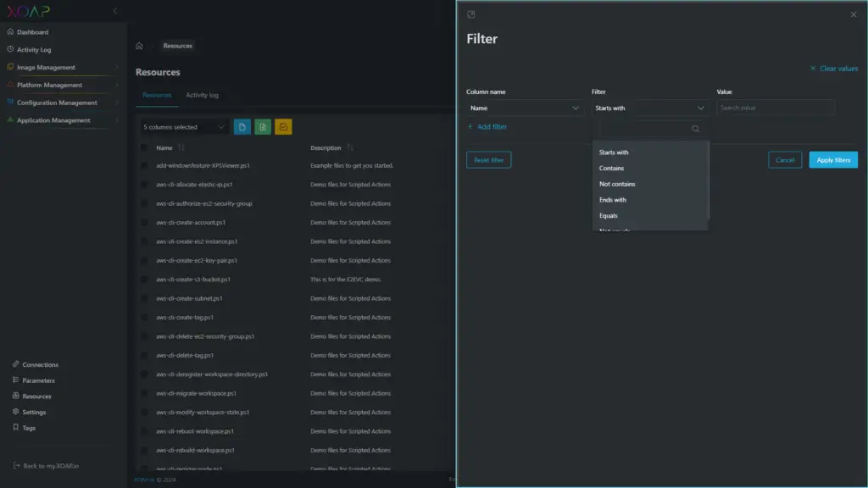
Task: Click Clear values link
Action: [834, 69]
